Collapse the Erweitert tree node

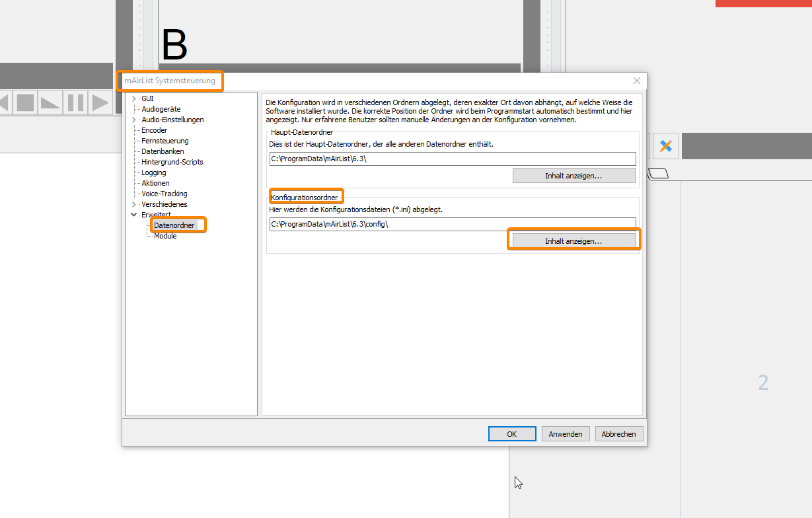(134, 215)
